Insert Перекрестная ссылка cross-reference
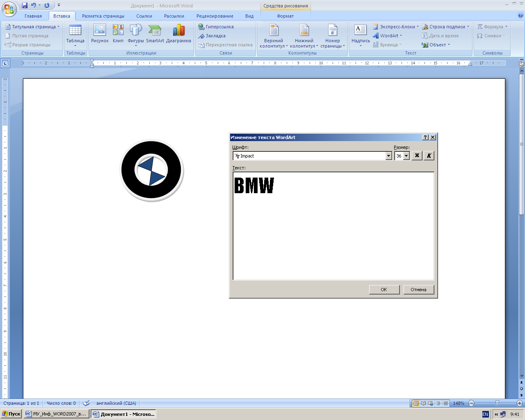 pyautogui.click(x=226, y=45)
